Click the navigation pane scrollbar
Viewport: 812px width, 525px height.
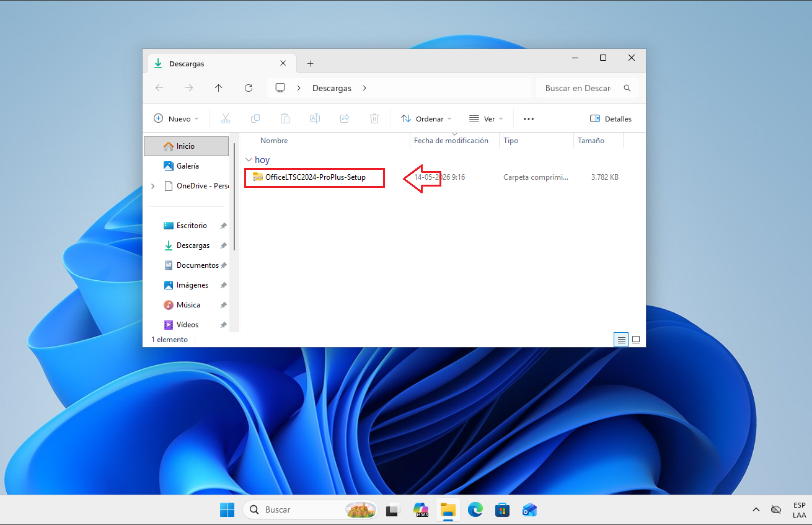pyautogui.click(x=234, y=196)
